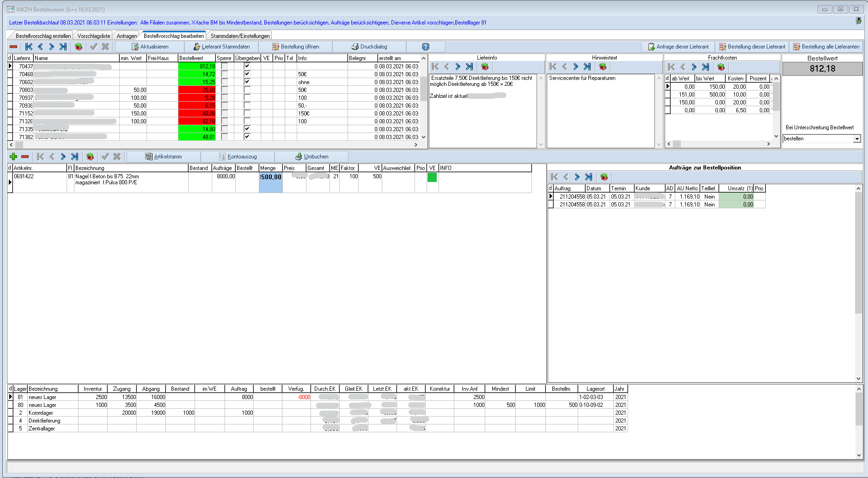The image size is (868, 478).
Task: Jump to first supplier record arrow
Action: coord(29,47)
